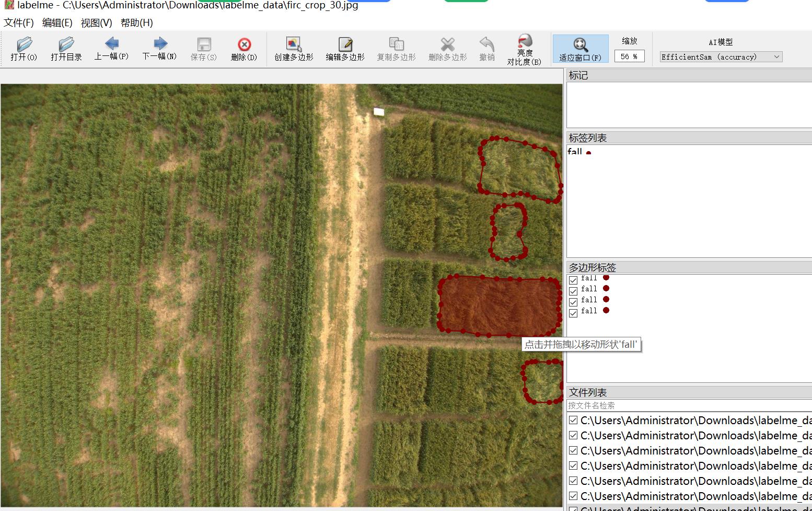The width and height of the screenshot is (812, 511).
Task: Open the View (视图) menu
Action: coord(96,23)
